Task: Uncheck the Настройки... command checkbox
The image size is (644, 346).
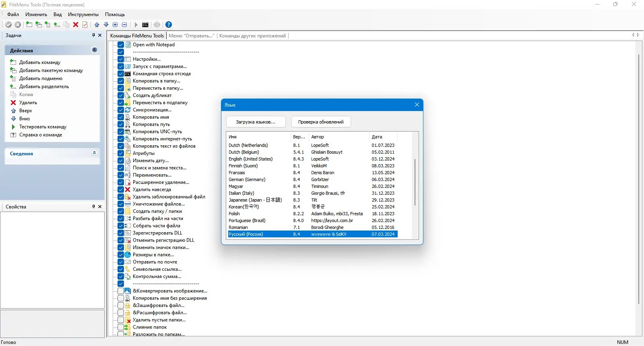Action: coord(121,59)
